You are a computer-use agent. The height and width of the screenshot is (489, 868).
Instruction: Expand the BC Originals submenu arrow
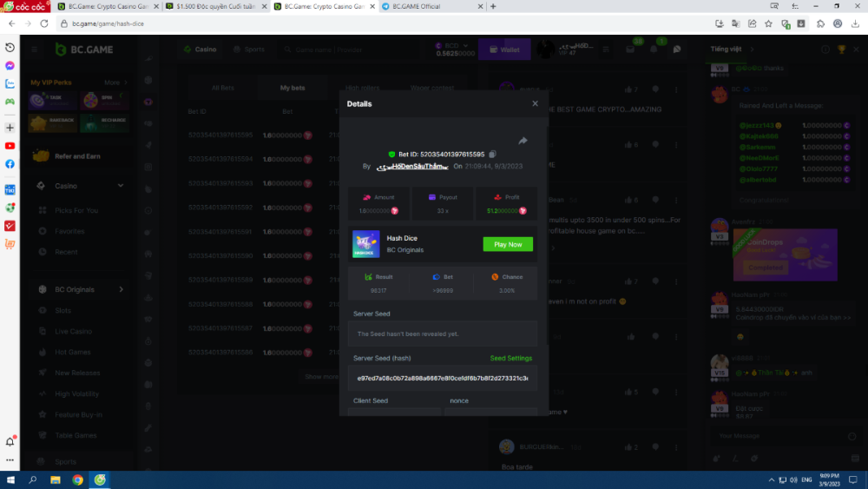coord(121,289)
